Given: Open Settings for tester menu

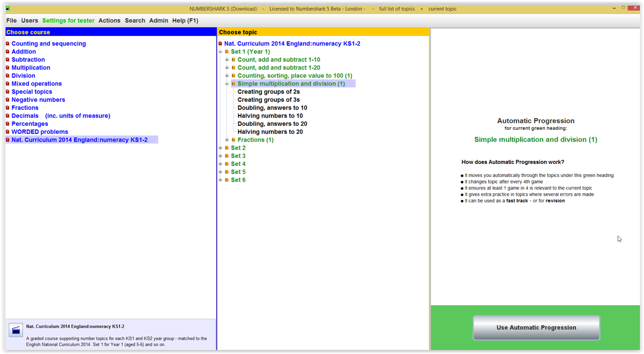Looking at the screenshot, I should click(x=68, y=21).
